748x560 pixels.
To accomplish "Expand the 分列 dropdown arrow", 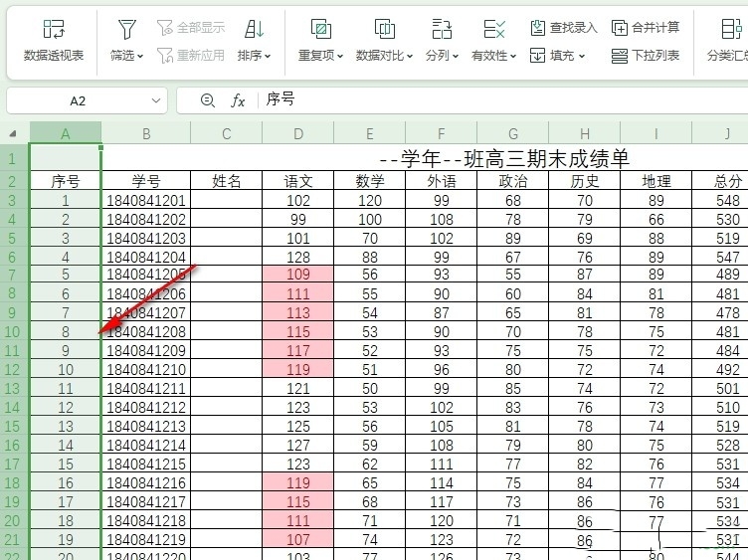I will [456, 57].
